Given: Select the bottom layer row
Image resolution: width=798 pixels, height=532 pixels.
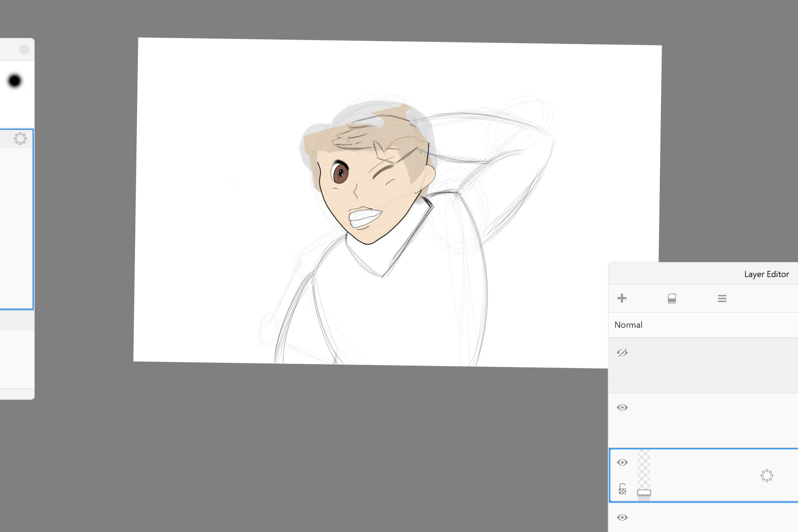Looking at the screenshot, I should coord(701,517).
